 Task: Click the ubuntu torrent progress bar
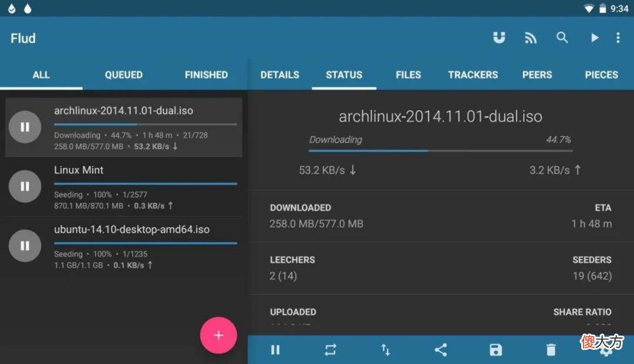tap(146, 243)
